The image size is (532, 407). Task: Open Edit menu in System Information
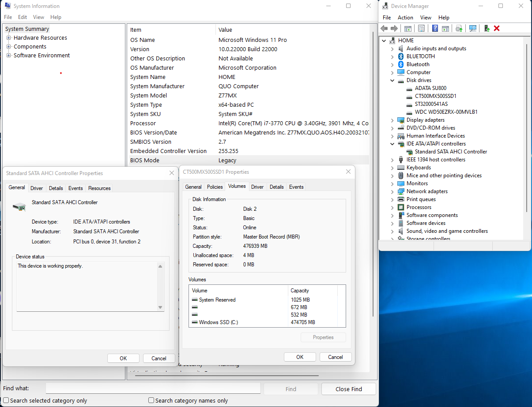point(23,17)
